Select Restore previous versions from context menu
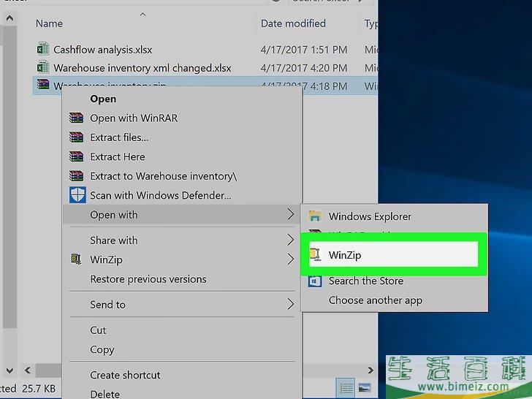The image size is (532, 399). coord(148,279)
